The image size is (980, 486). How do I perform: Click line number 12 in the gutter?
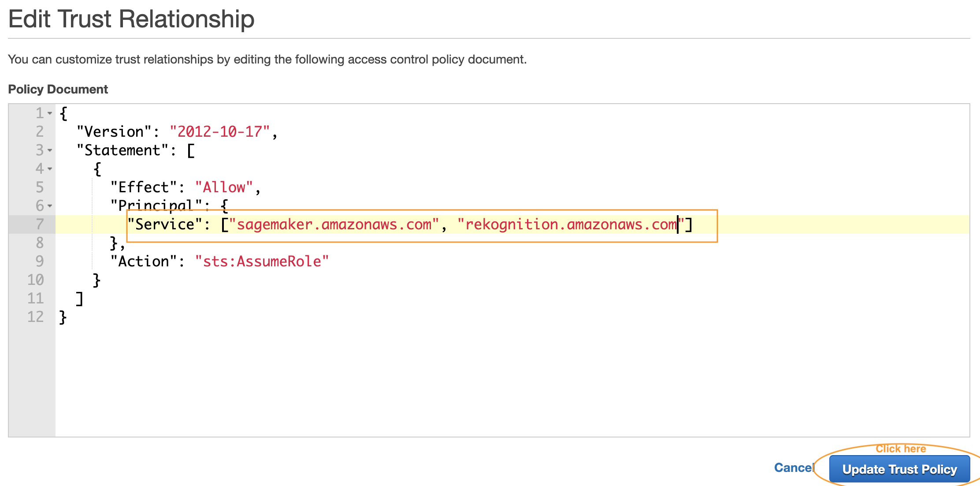pos(36,317)
